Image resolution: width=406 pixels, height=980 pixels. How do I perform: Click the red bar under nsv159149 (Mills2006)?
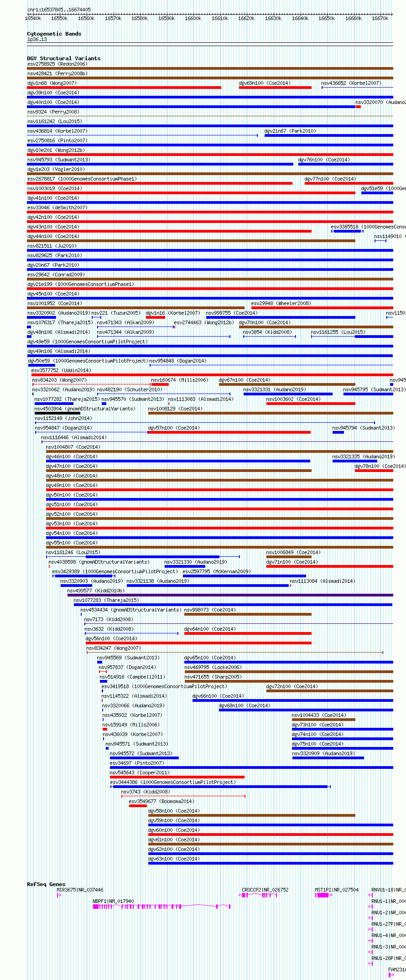click(x=105, y=729)
